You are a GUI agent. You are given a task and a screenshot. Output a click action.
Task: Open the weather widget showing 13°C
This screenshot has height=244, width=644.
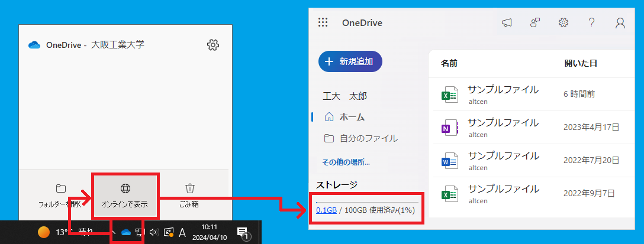coord(66,233)
